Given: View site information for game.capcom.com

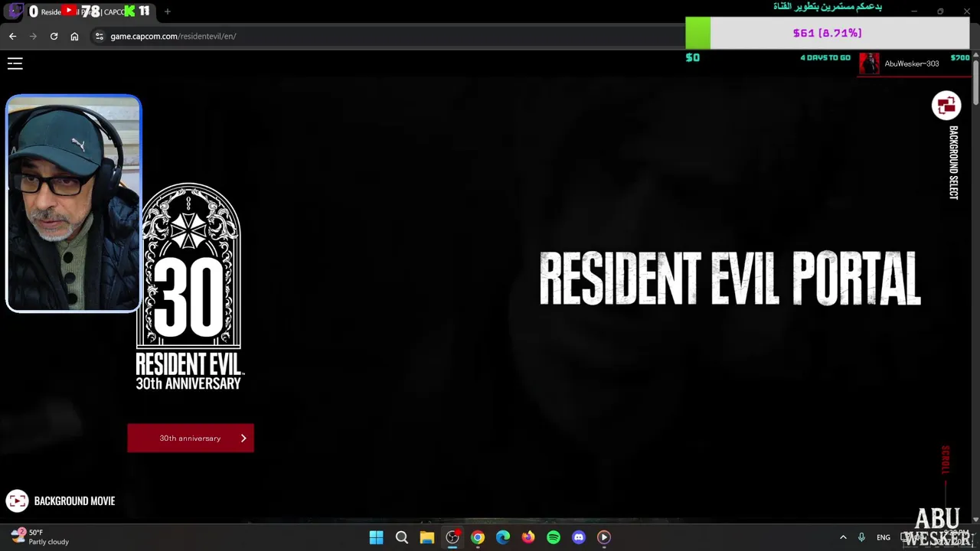Looking at the screenshot, I should point(99,36).
